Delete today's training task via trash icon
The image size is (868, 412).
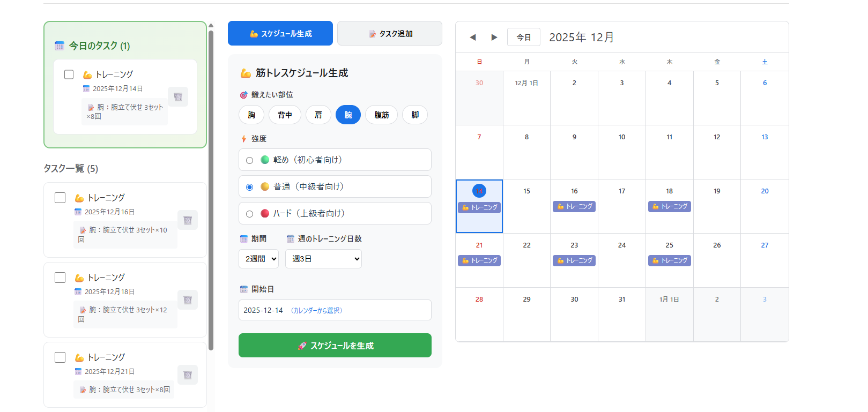(178, 97)
